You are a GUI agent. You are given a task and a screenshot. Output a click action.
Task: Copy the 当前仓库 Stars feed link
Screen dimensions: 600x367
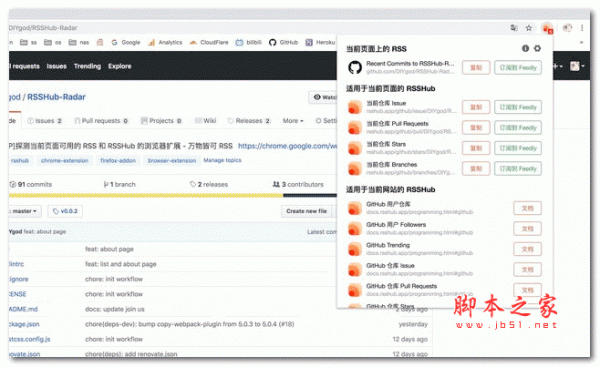pyautogui.click(x=476, y=148)
